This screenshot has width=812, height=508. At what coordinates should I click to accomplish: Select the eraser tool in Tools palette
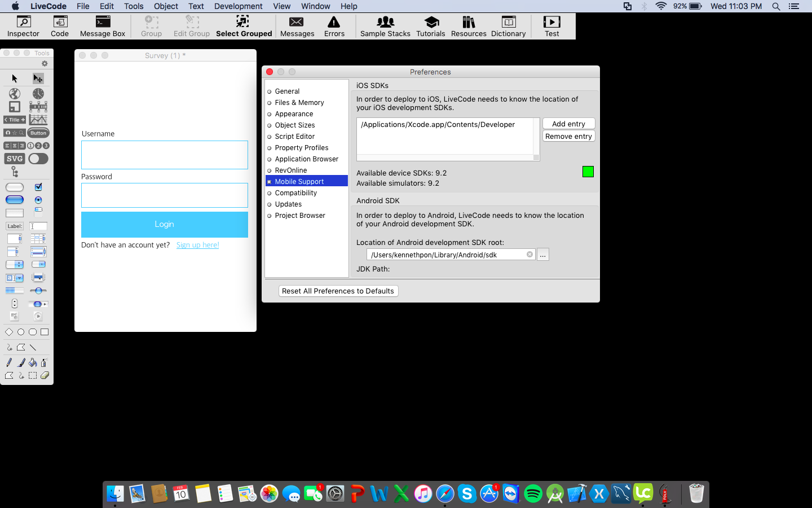click(x=45, y=375)
